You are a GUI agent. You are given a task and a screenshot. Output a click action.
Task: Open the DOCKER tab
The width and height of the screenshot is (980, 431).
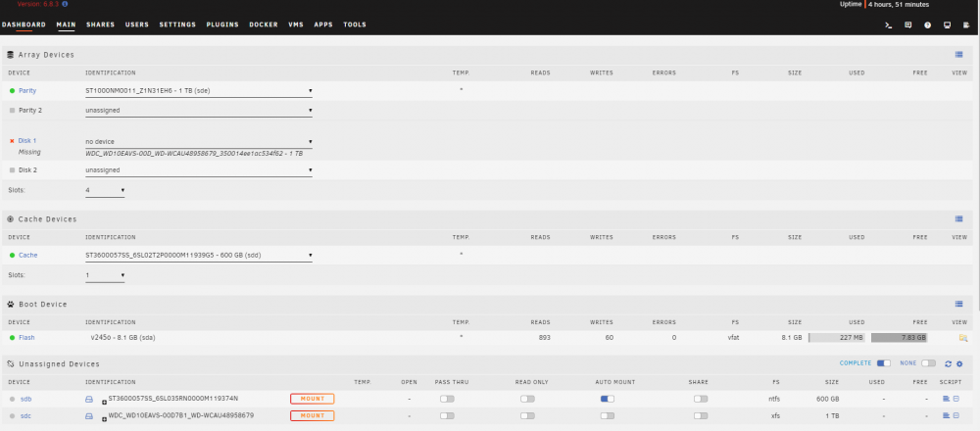pos(264,25)
